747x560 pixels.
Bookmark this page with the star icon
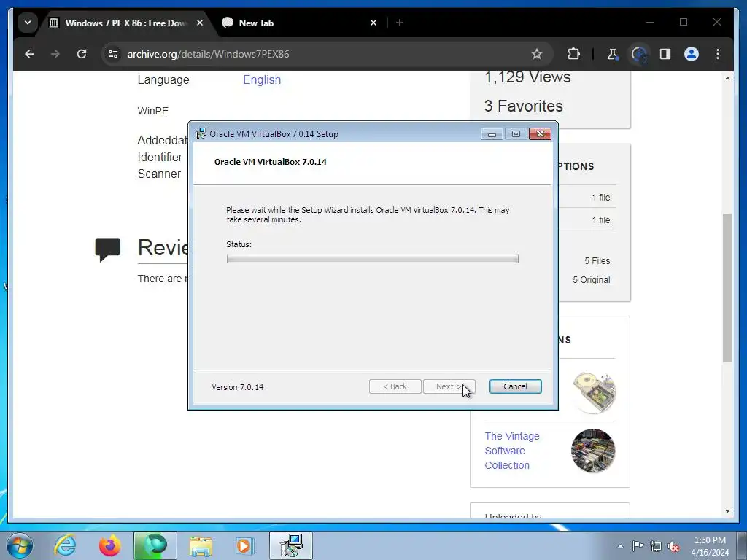[x=537, y=54]
